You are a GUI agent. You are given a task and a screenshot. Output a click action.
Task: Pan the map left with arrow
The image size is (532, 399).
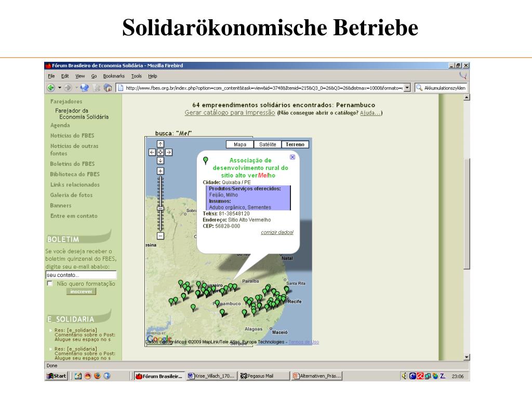(x=152, y=152)
